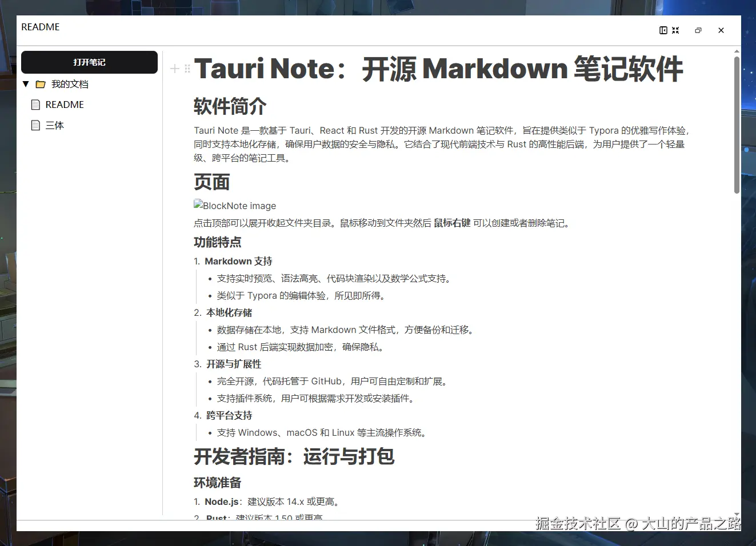
Task: Click the intro paragraph starting Tauri Note 是一款
Action: click(x=443, y=144)
